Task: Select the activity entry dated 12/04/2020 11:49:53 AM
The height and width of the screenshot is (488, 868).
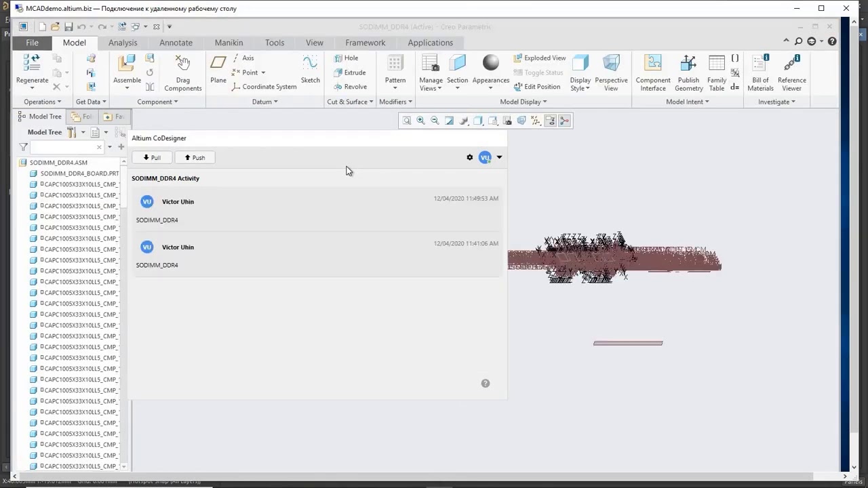Action: click(317, 209)
